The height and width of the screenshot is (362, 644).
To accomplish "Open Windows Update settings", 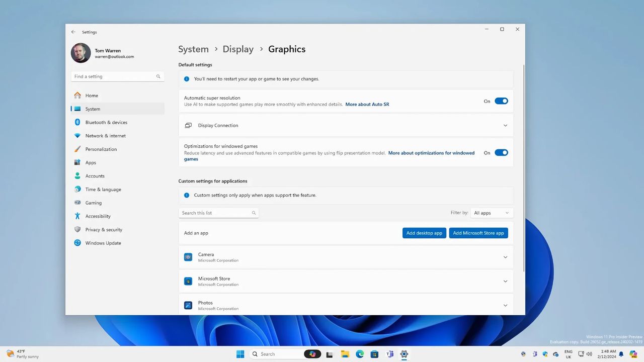I will pos(103,243).
